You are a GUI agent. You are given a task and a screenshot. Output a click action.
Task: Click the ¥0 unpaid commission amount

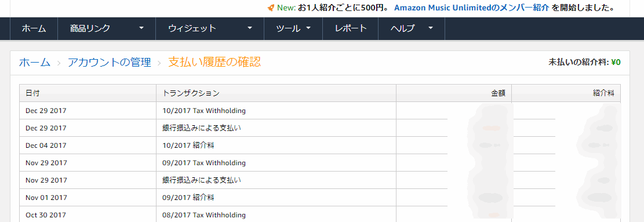tap(616, 63)
